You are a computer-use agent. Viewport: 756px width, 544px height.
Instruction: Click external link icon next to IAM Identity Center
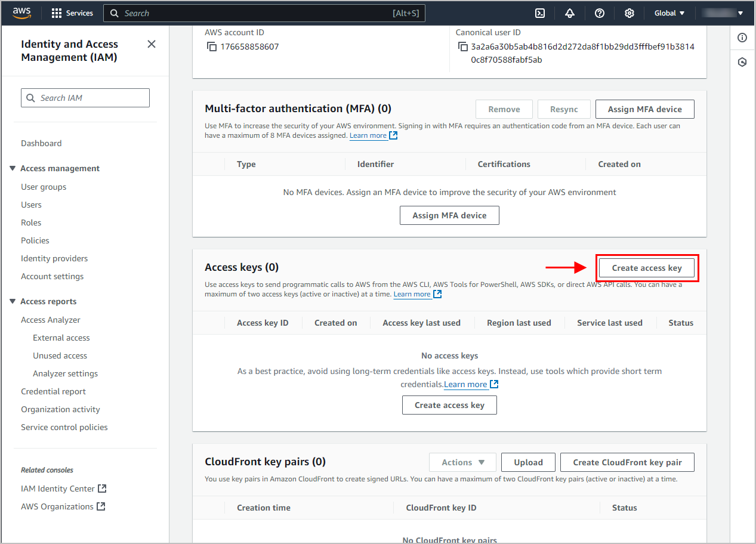coord(102,489)
